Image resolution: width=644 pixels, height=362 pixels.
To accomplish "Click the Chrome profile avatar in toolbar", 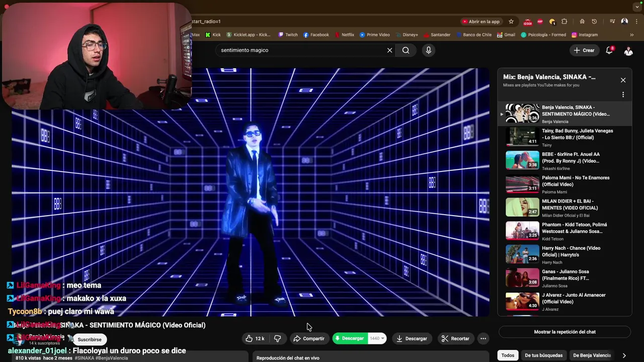I will click(624, 22).
